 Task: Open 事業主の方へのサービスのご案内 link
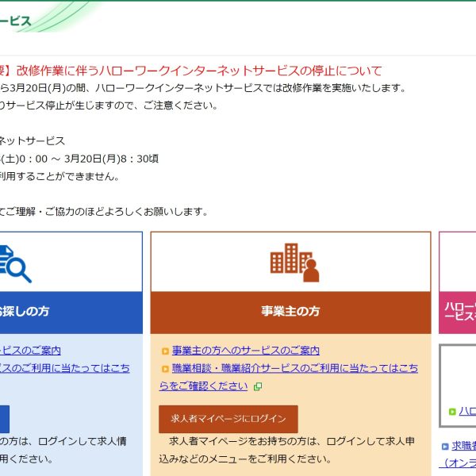[x=246, y=351]
